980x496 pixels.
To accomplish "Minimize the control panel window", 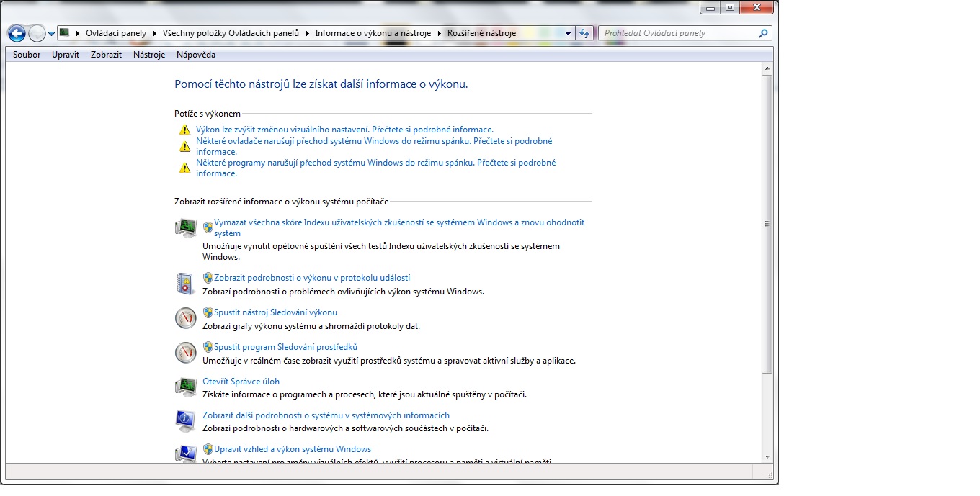I will point(711,7).
